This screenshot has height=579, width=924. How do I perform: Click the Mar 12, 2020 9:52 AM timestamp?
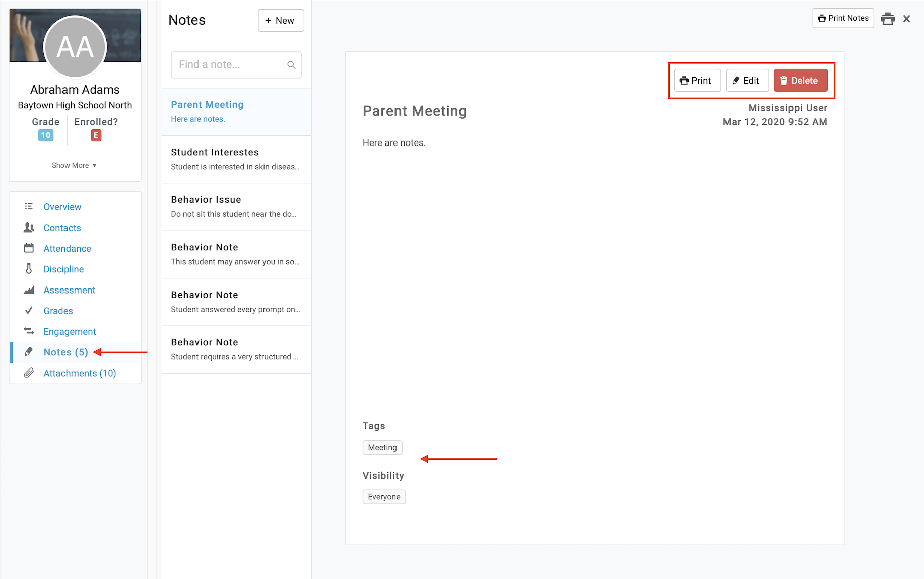775,122
